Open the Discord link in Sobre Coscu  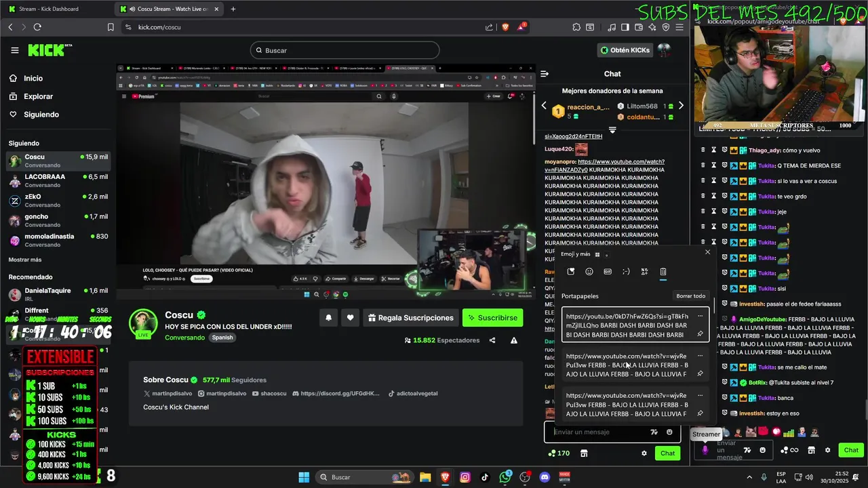336,393
